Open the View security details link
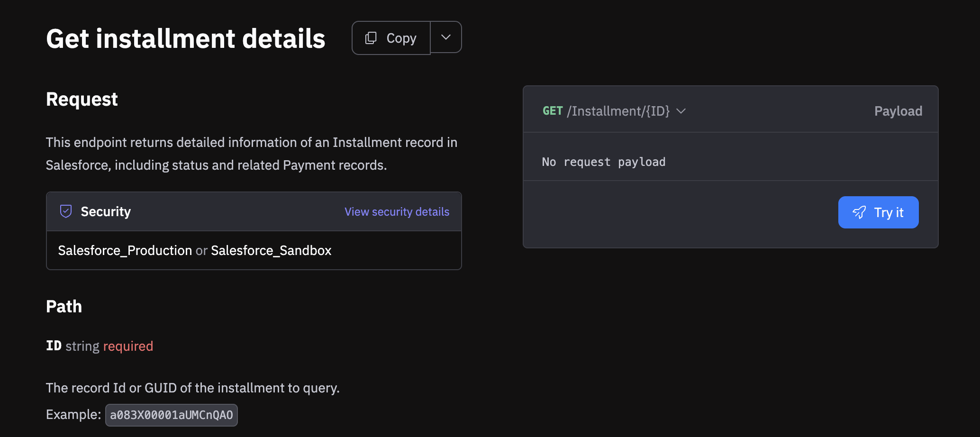Image resolution: width=980 pixels, height=437 pixels. tap(397, 212)
